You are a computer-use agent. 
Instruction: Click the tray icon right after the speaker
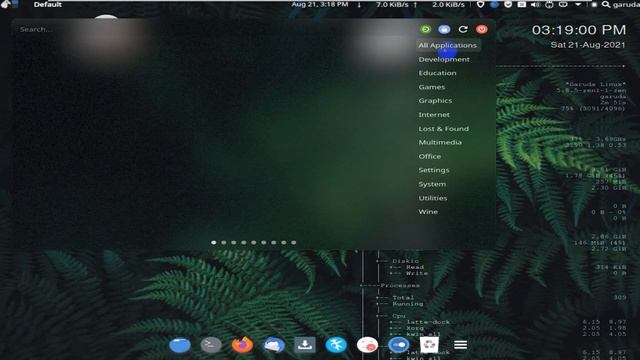tap(549, 4)
